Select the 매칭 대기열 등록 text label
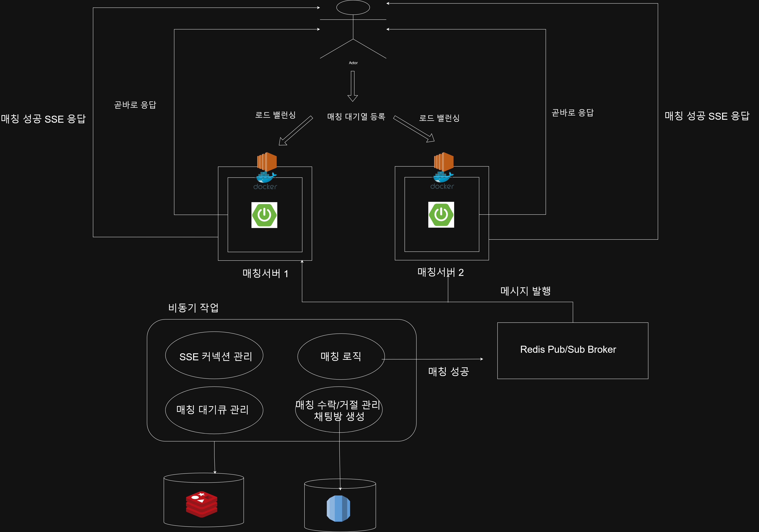The image size is (759, 532). (356, 117)
